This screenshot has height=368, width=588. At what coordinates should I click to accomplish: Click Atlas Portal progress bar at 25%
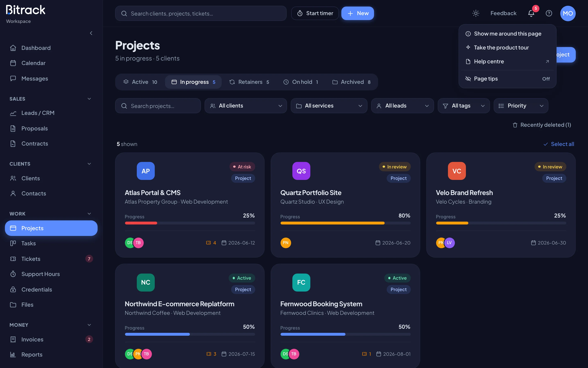point(190,223)
